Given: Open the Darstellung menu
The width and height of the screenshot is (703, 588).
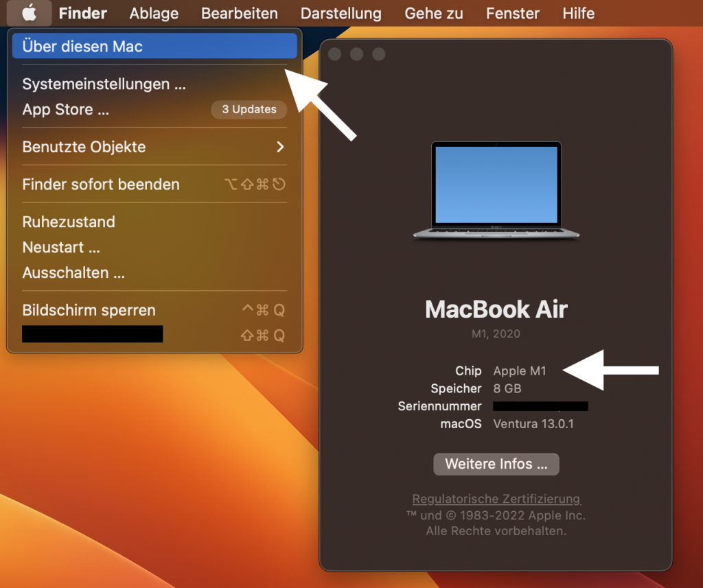Looking at the screenshot, I should point(341,14).
